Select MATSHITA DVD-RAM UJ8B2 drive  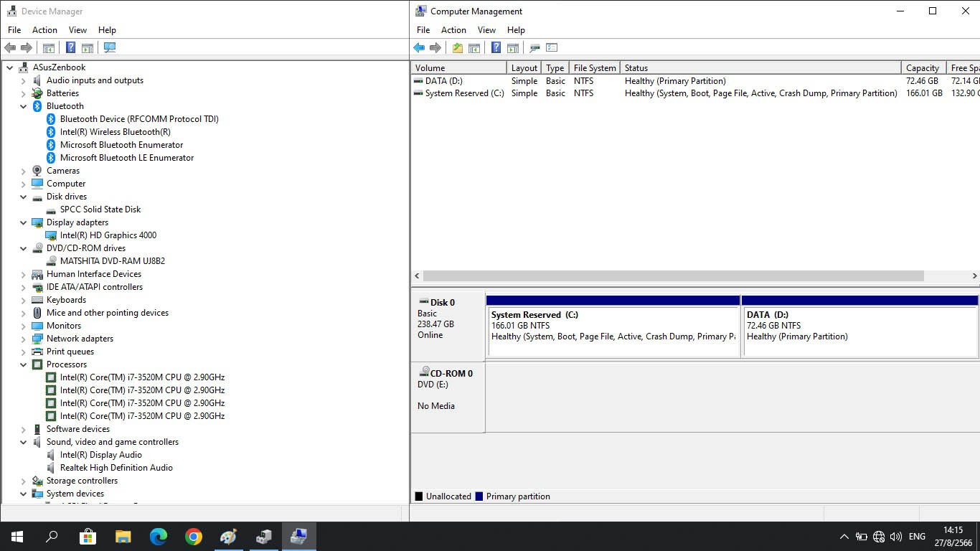pos(113,261)
